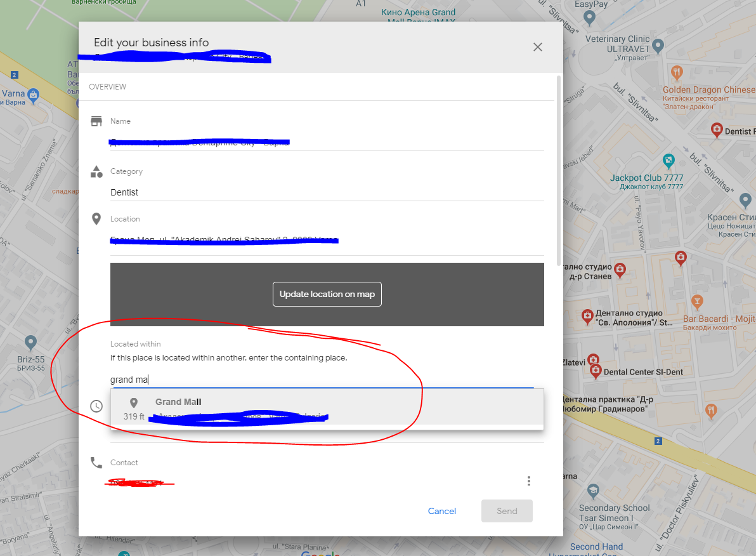Open the three-dot overflow menu
The width and height of the screenshot is (756, 556).
click(x=529, y=480)
